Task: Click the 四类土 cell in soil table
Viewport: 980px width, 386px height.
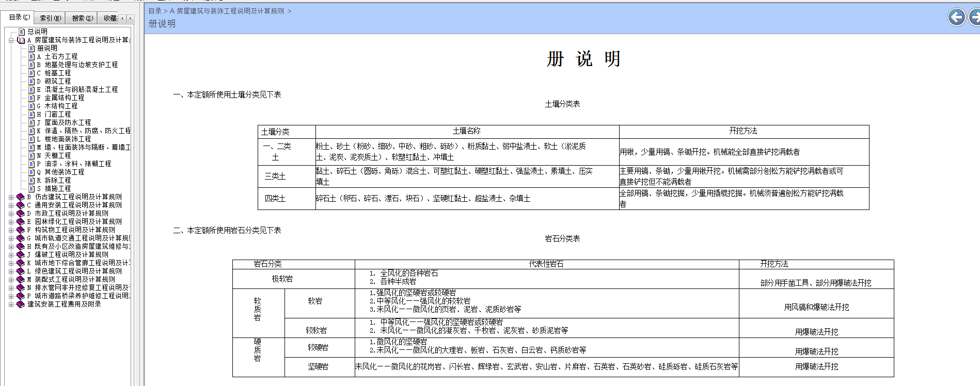Action: [x=287, y=199]
